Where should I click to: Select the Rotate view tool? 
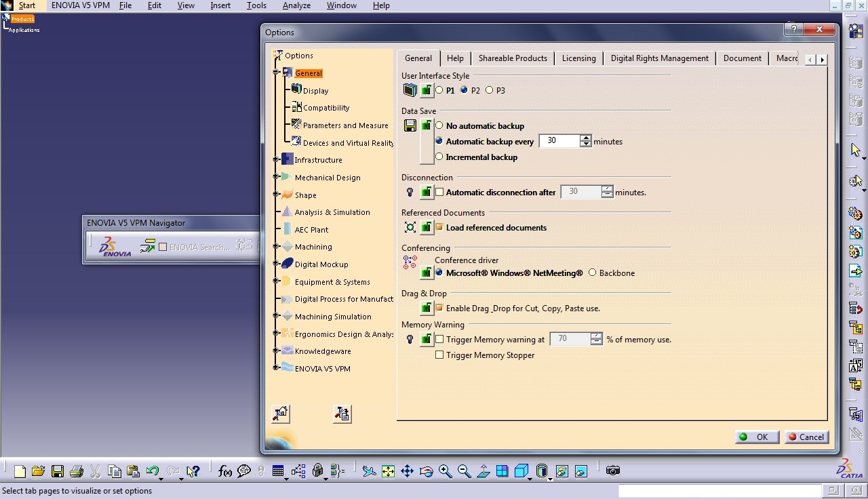tap(426, 471)
